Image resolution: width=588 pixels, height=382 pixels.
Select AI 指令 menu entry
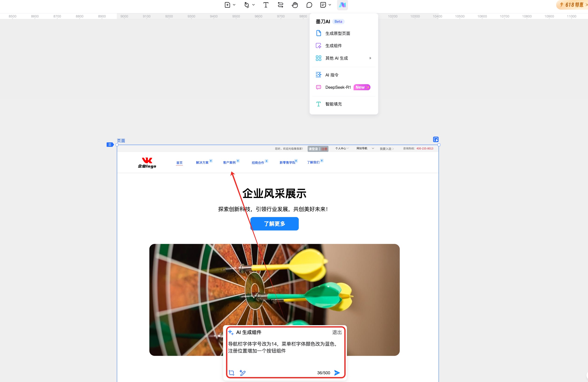click(344, 75)
